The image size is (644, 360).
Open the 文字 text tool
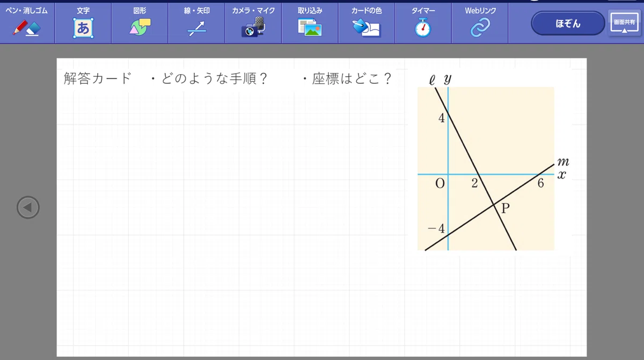click(x=83, y=23)
